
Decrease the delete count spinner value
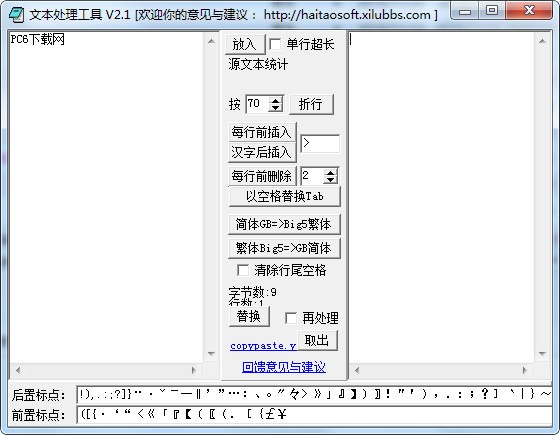pos(330,180)
